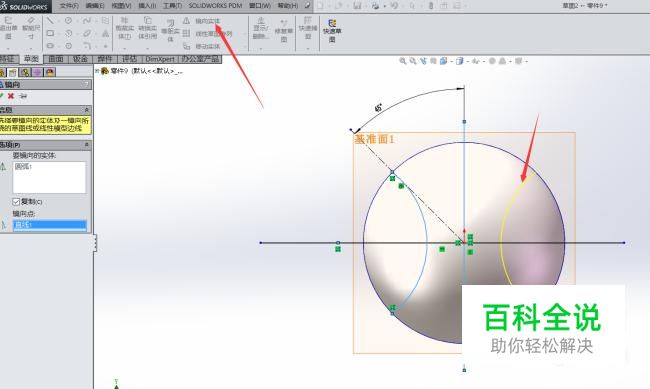Open dropdown under Display/Delete Relations
650x389 pixels.
point(261,48)
